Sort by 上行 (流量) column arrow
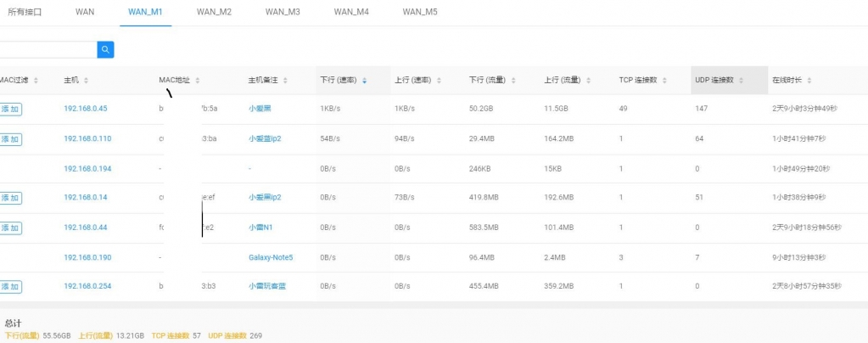The width and height of the screenshot is (868, 343). pos(588,81)
